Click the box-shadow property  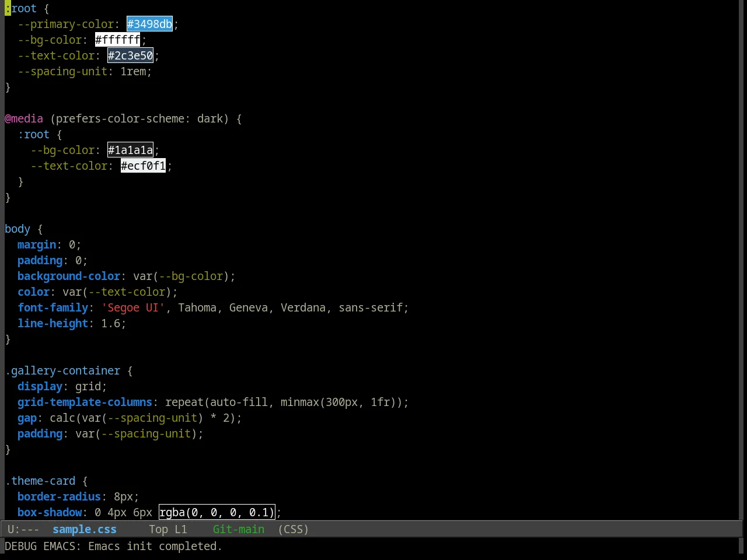coord(50,512)
